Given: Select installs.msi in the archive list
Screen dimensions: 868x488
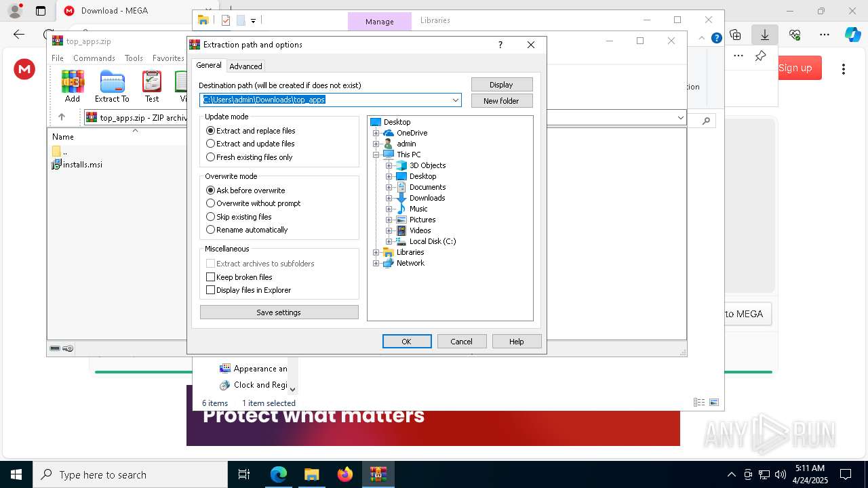Looking at the screenshot, I should tap(77, 164).
